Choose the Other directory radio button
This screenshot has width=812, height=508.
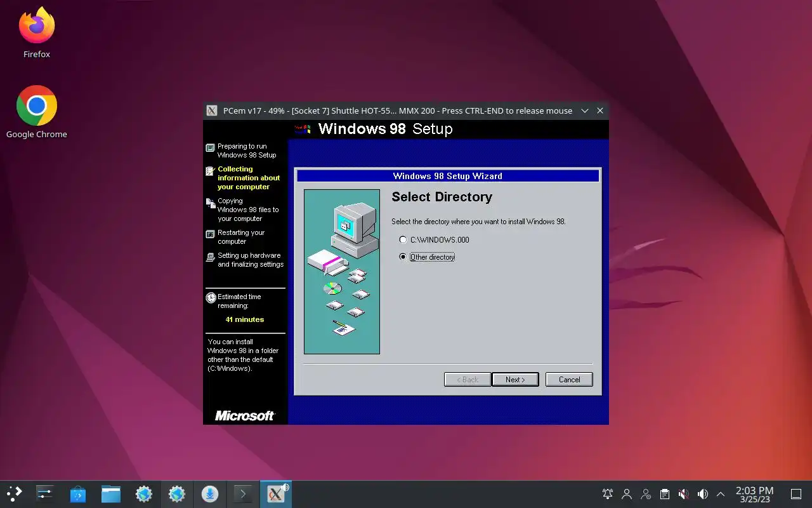tap(403, 257)
